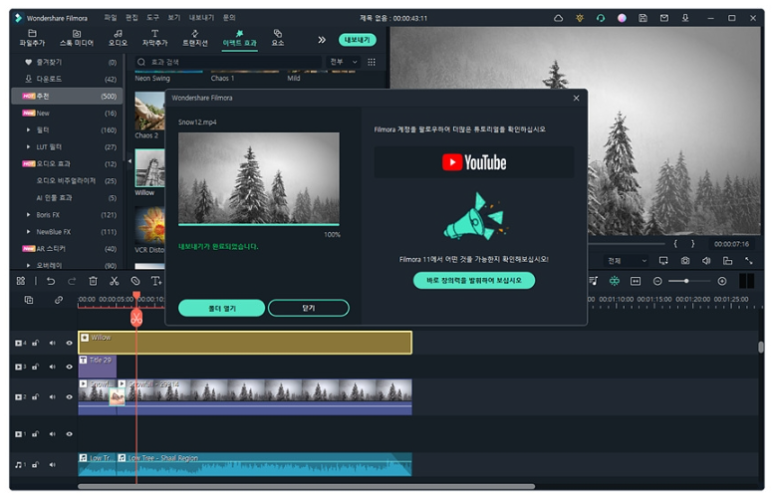
Task: Open the 편집 menu
Action: coord(132,18)
